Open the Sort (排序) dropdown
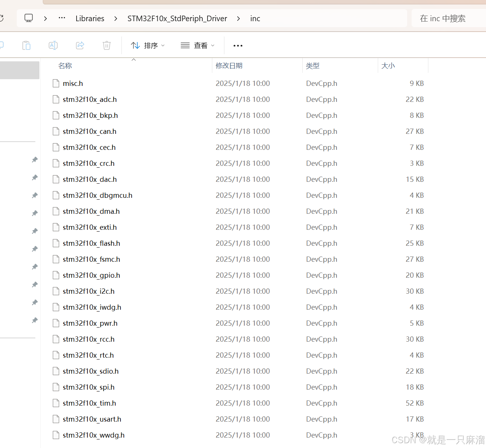The width and height of the screenshot is (486, 448). point(148,45)
